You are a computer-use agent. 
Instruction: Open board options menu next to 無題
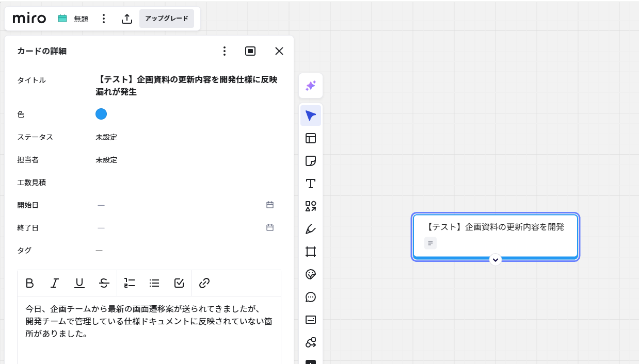pyautogui.click(x=104, y=19)
